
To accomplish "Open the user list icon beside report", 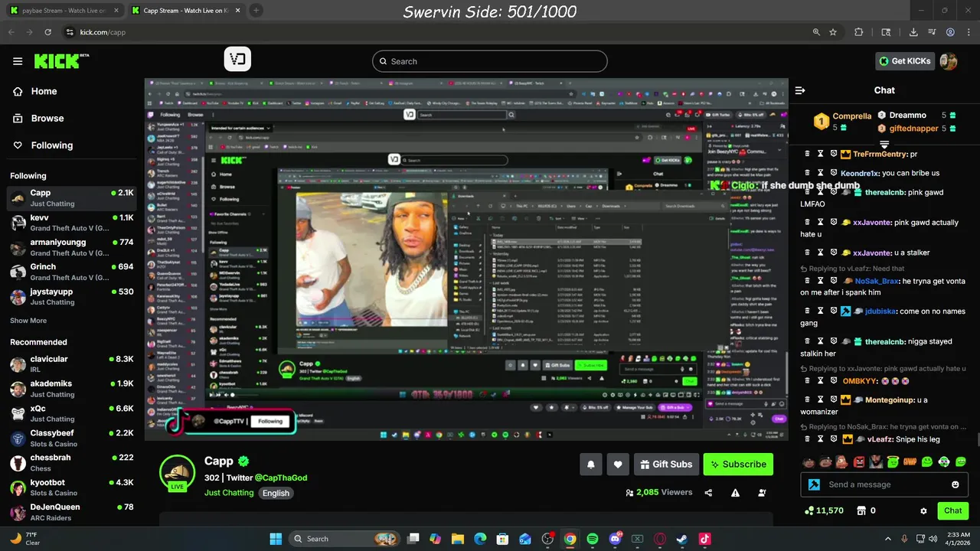I will (762, 493).
